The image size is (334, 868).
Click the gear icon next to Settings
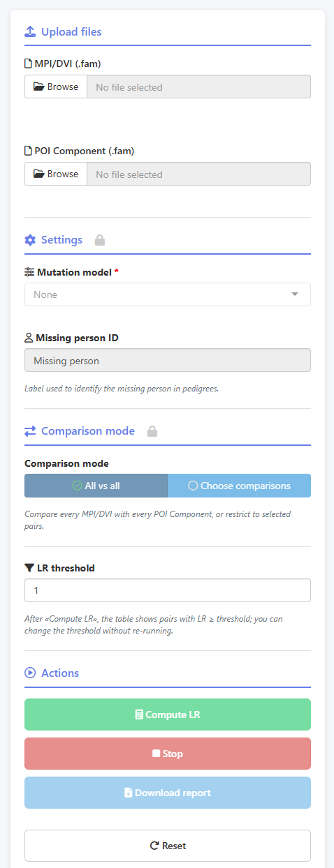[x=30, y=240]
